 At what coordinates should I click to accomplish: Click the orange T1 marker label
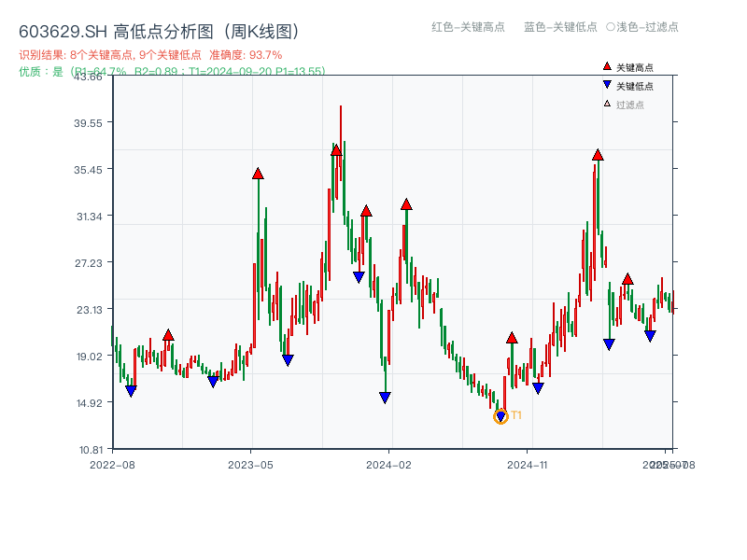click(515, 413)
